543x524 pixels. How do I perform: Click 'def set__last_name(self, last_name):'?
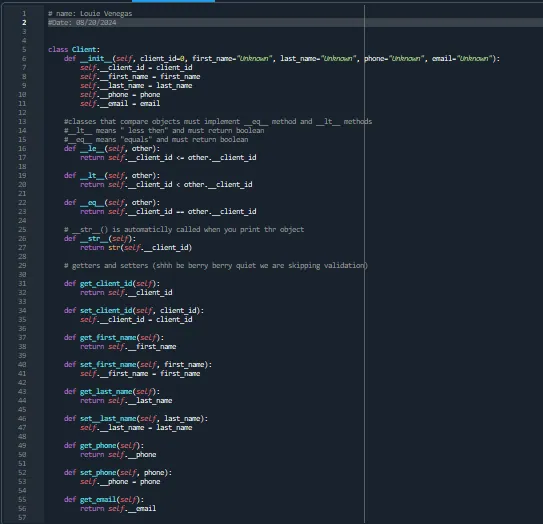[136, 419]
